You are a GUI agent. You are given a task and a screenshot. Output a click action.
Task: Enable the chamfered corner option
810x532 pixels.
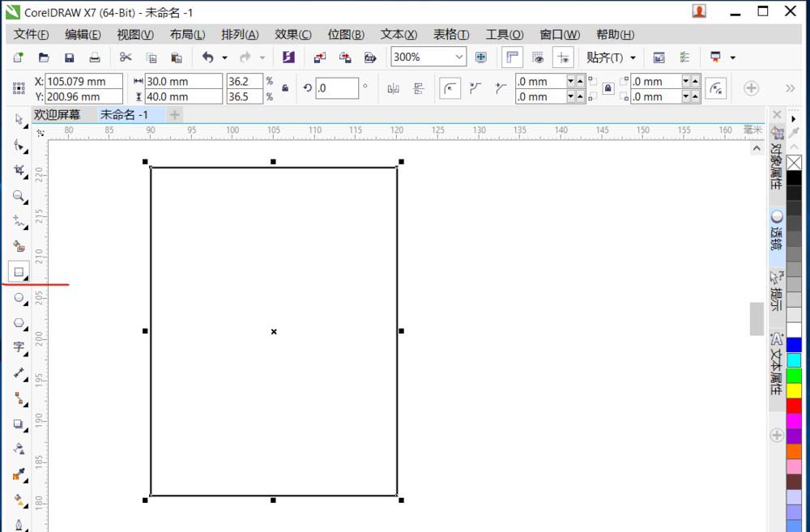(500, 87)
